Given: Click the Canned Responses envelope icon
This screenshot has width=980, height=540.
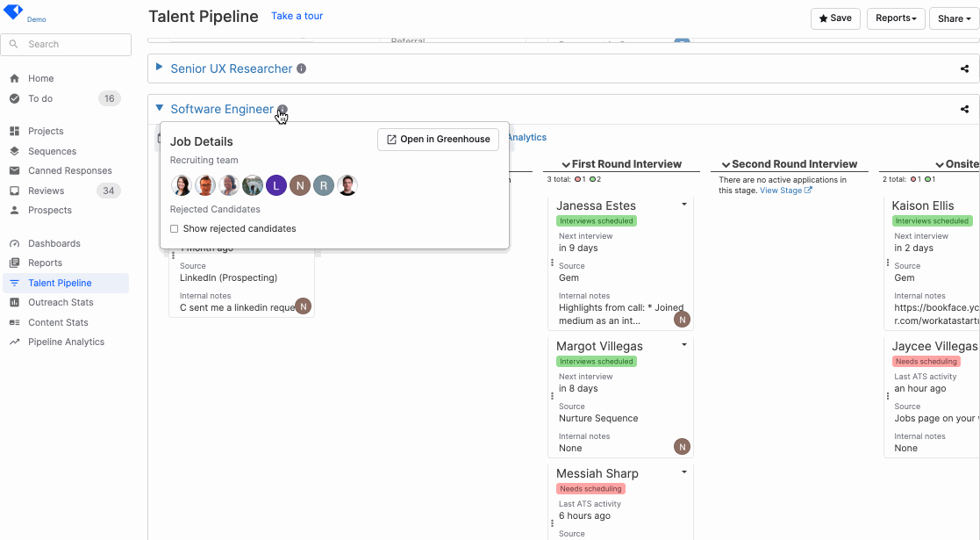Looking at the screenshot, I should tap(12, 170).
